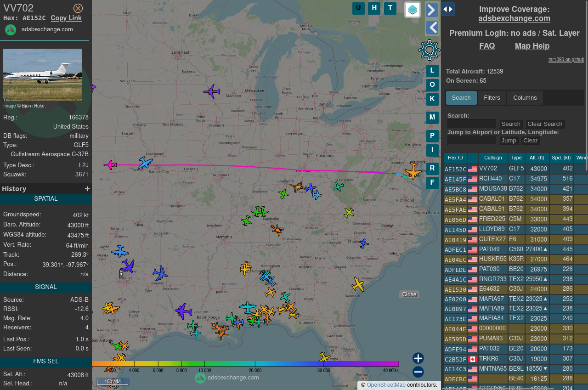Toggle the U map filter button
This screenshot has height=390, width=588.
(358, 8)
